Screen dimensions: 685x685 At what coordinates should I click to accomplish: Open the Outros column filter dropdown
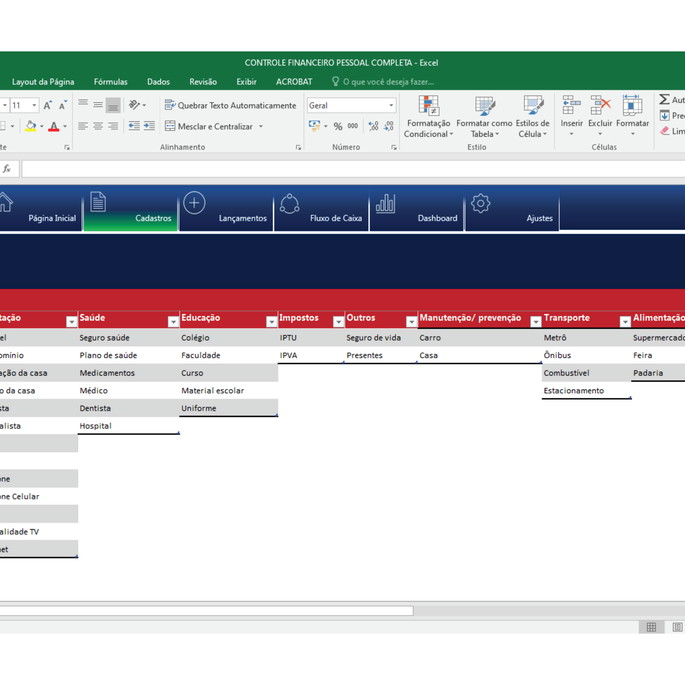coord(412,322)
